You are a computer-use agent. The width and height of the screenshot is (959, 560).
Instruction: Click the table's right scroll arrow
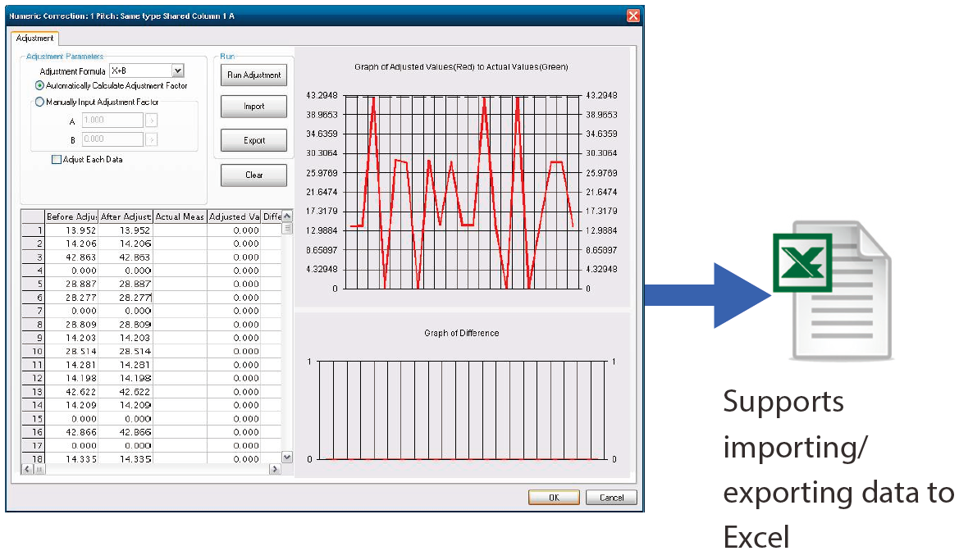pyautogui.click(x=275, y=469)
